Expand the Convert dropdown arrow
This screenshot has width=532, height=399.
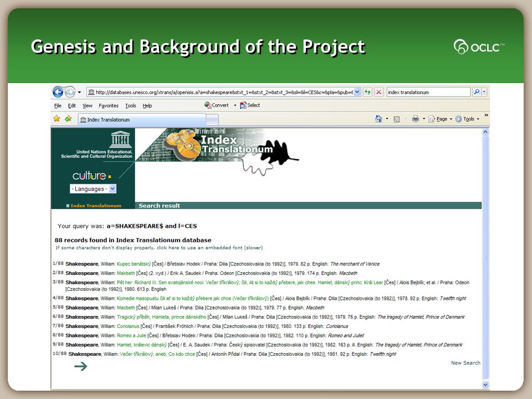click(x=235, y=105)
